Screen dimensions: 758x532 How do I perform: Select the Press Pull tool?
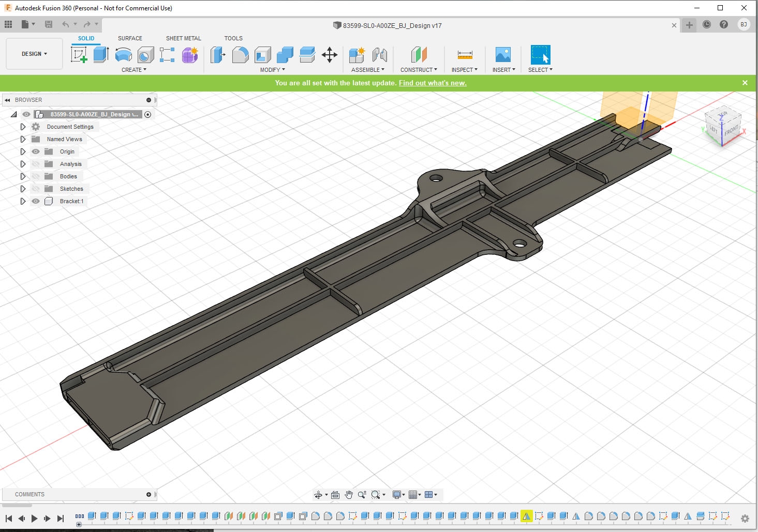(218, 55)
